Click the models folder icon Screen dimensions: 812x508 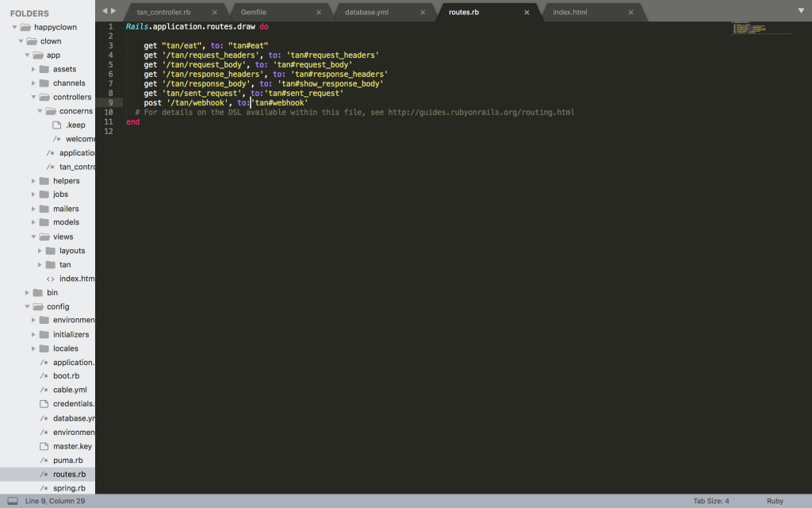[44, 222]
